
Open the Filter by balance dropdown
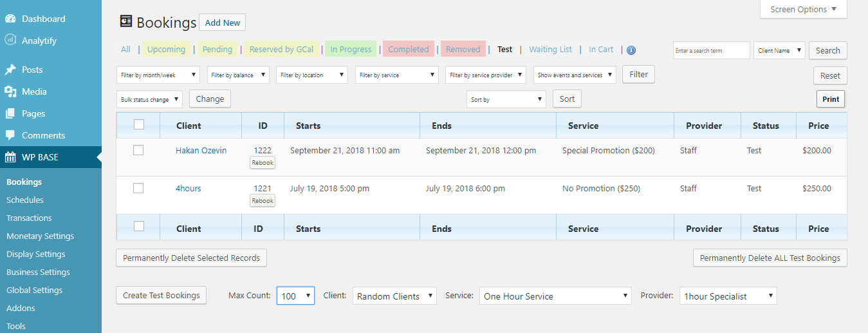pos(239,75)
